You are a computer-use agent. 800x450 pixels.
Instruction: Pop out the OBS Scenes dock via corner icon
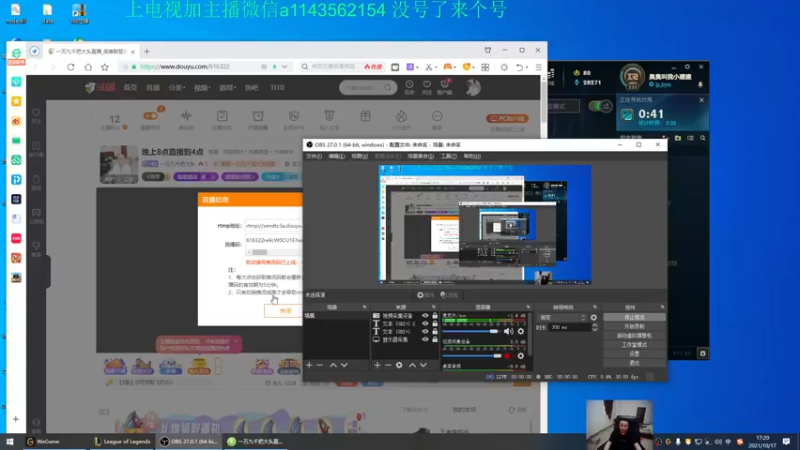[x=364, y=307]
